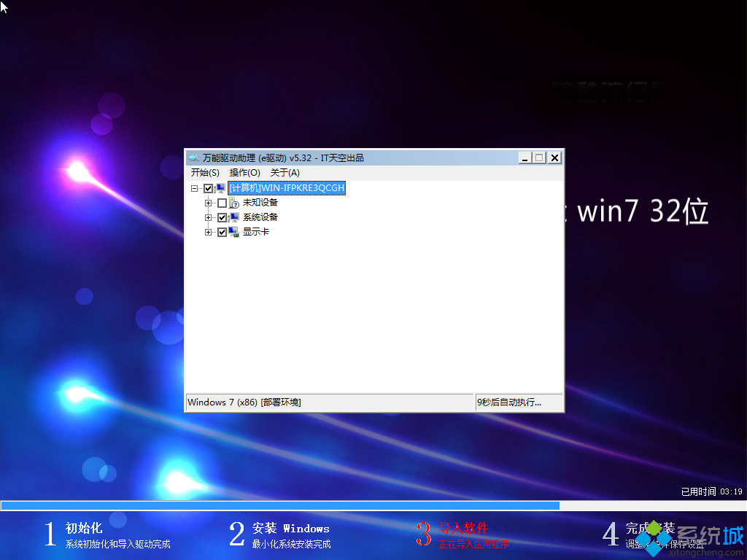Click the e驱动 application icon in the title bar

coord(194,157)
